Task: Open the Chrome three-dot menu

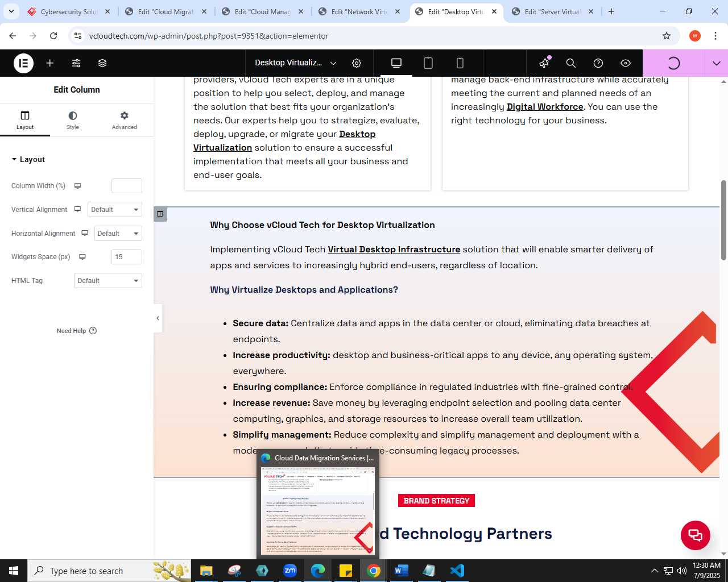Action: click(x=715, y=36)
